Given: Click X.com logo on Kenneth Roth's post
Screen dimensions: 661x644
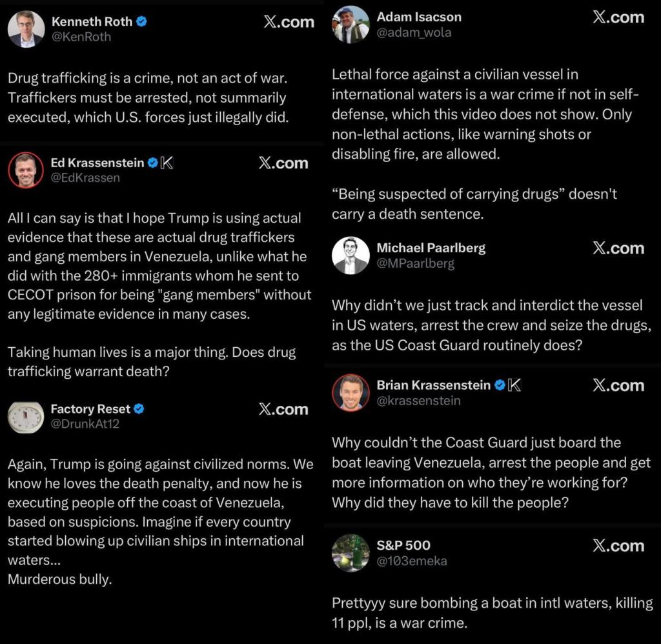Looking at the screenshot, I should point(289,22).
